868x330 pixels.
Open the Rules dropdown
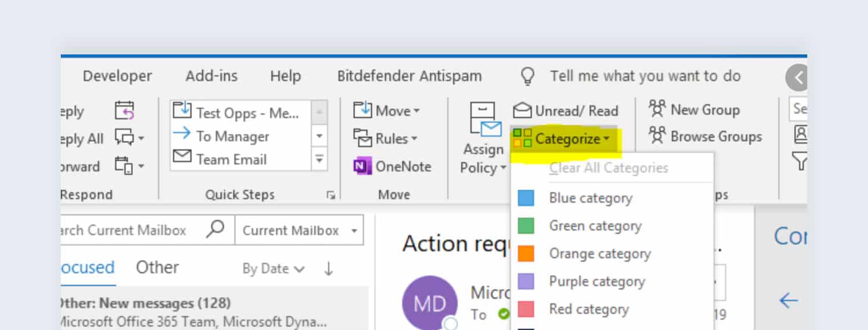[385, 138]
